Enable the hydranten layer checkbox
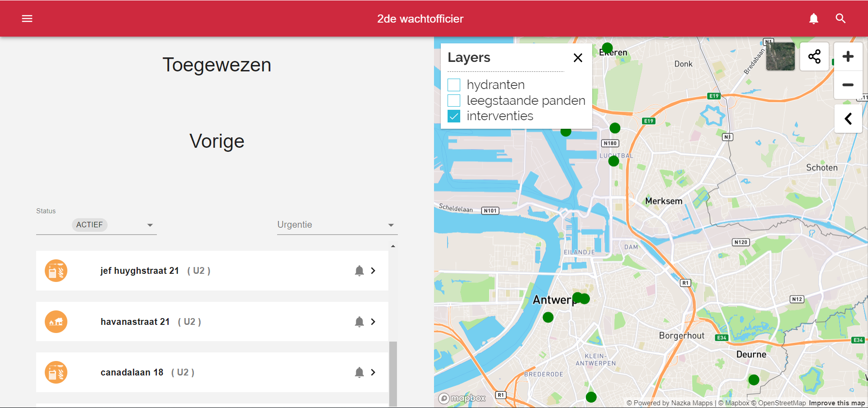This screenshot has width=868, height=408. [454, 84]
